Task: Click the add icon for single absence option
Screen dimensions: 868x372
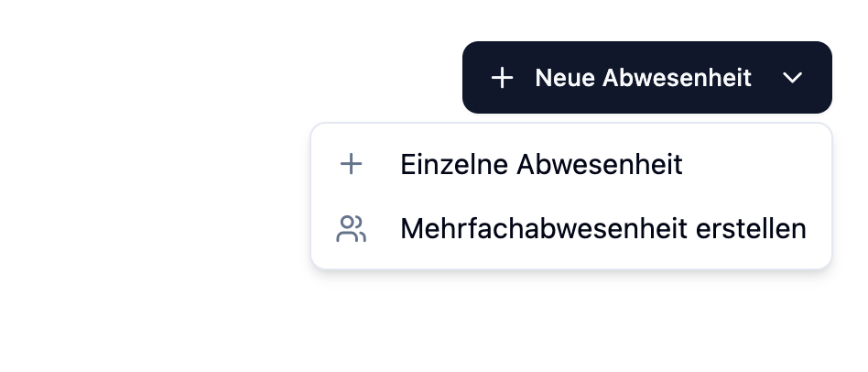Action: pyautogui.click(x=351, y=165)
